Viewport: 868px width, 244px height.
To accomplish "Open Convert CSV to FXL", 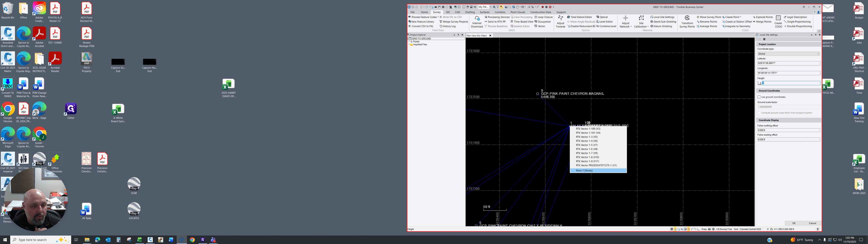I will pyautogui.click(x=421, y=26).
